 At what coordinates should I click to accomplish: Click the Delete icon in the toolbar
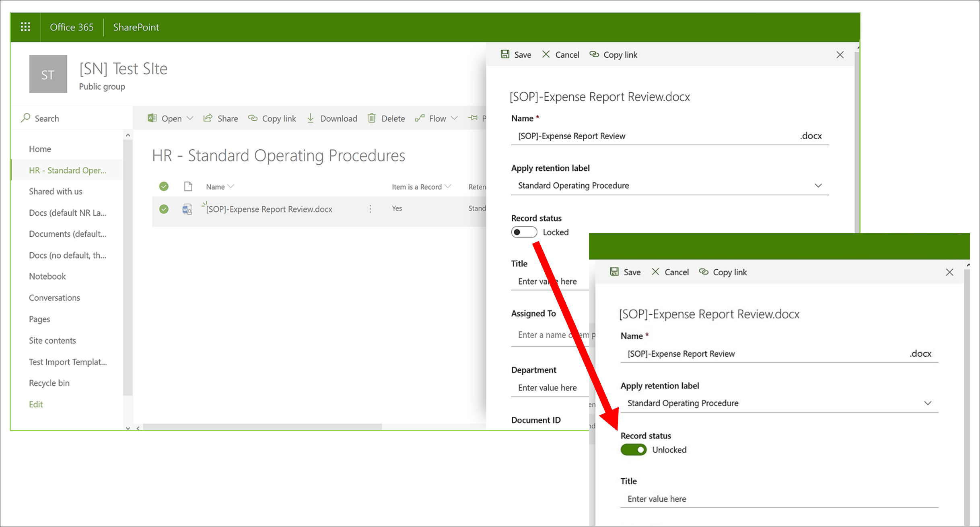[x=372, y=118]
